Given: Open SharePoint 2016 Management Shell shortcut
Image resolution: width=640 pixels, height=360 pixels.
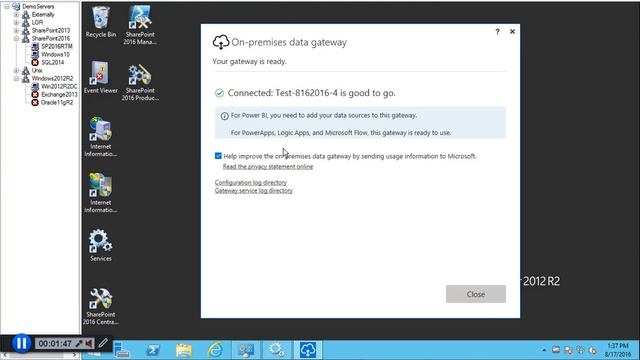Looking at the screenshot, I should click(140, 24).
